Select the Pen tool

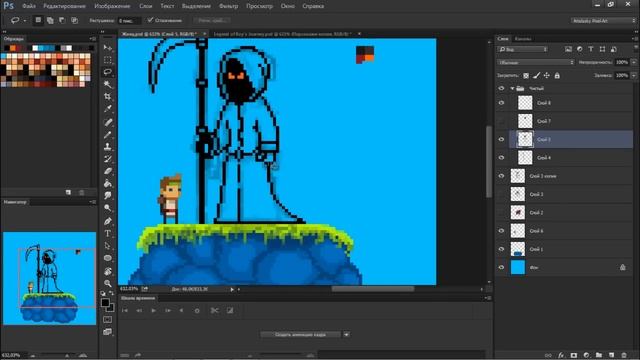tap(107, 221)
